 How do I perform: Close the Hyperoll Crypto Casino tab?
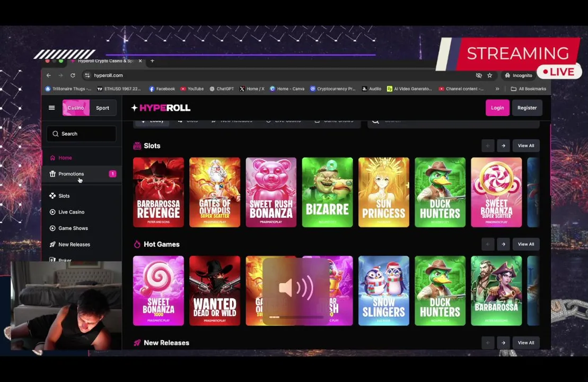[x=141, y=61]
